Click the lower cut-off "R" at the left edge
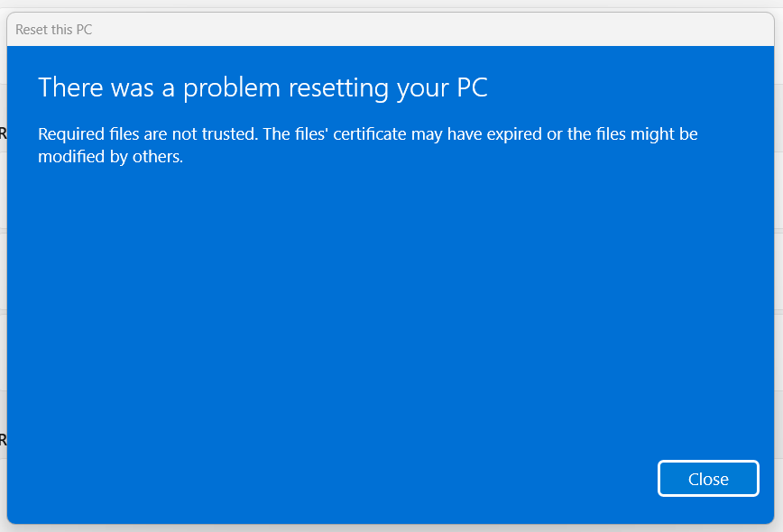This screenshot has width=783, height=532. tap(3, 440)
